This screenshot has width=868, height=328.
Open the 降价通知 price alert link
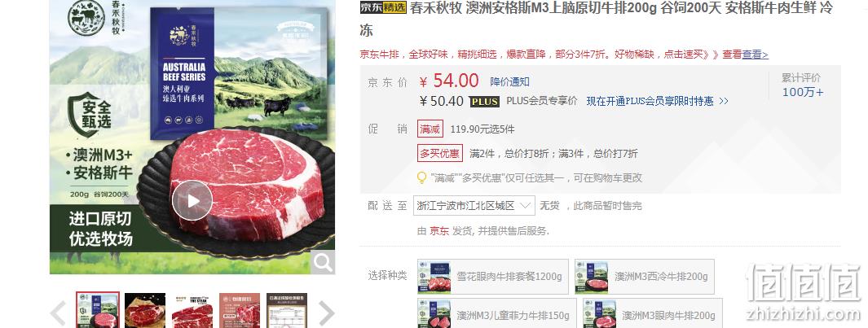(x=510, y=82)
